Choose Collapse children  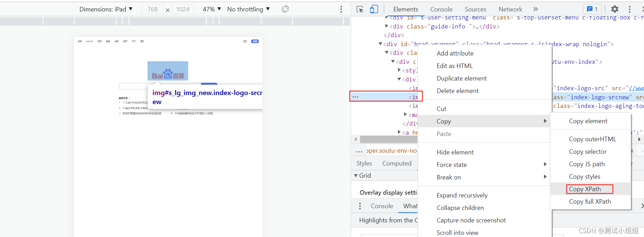(x=484, y=208)
